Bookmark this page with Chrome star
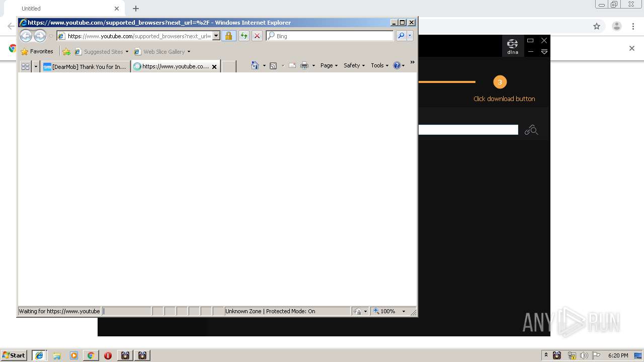Viewport: 644px width, 362px height. [x=597, y=26]
